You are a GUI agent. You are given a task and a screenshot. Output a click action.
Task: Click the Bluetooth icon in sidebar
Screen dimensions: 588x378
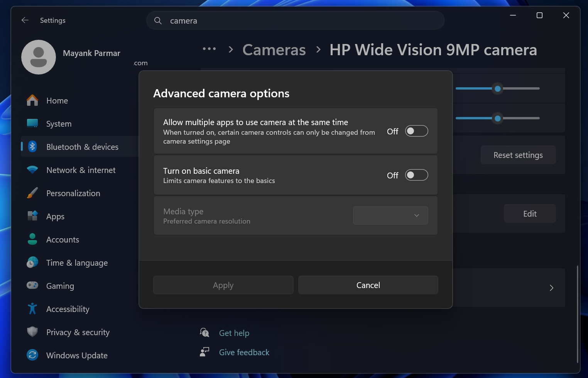(32, 147)
